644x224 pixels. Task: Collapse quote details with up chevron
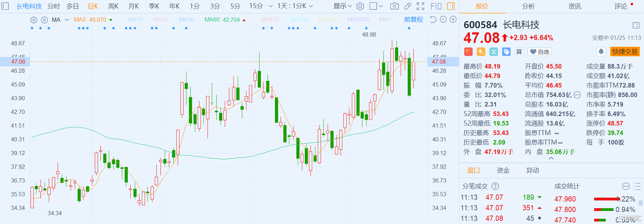[551, 158]
